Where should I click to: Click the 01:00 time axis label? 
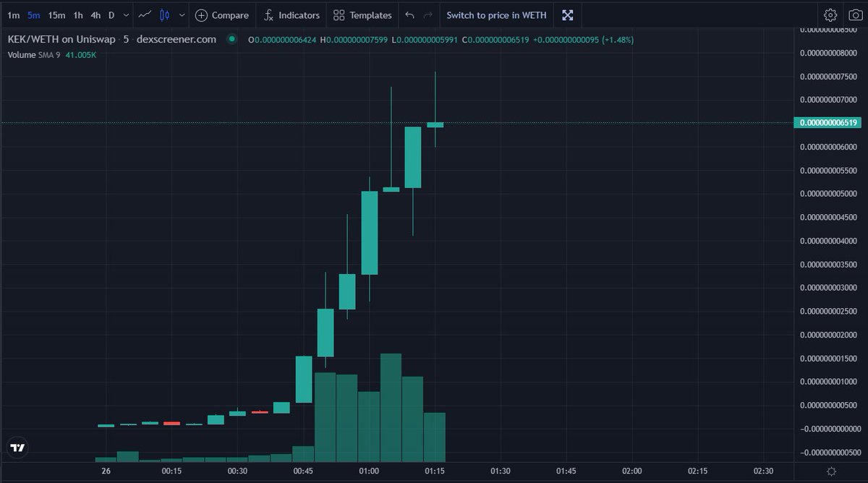(x=369, y=471)
